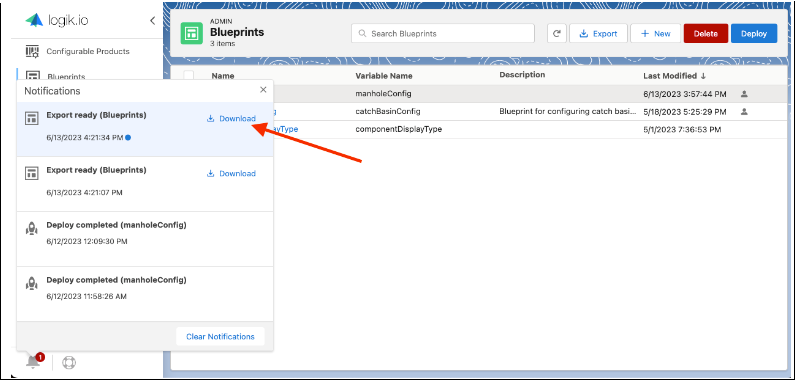Sort by Last Modified column

(674, 76)
